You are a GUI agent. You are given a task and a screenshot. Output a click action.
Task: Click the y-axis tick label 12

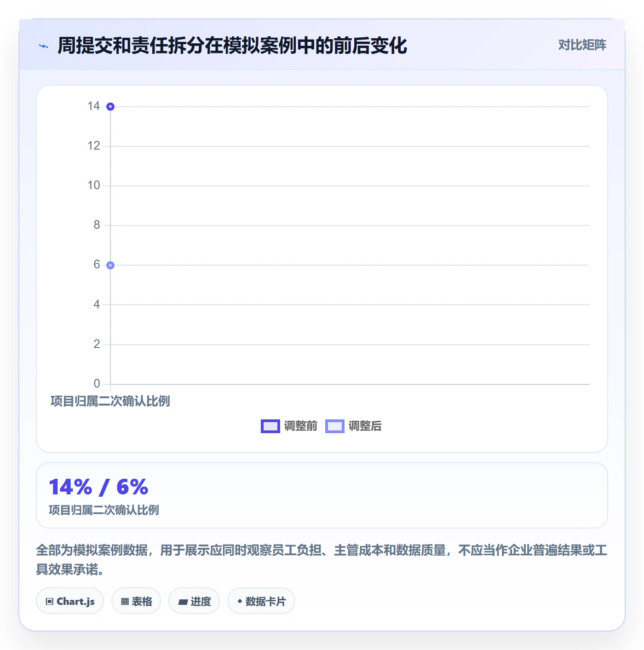pos(94,146)
